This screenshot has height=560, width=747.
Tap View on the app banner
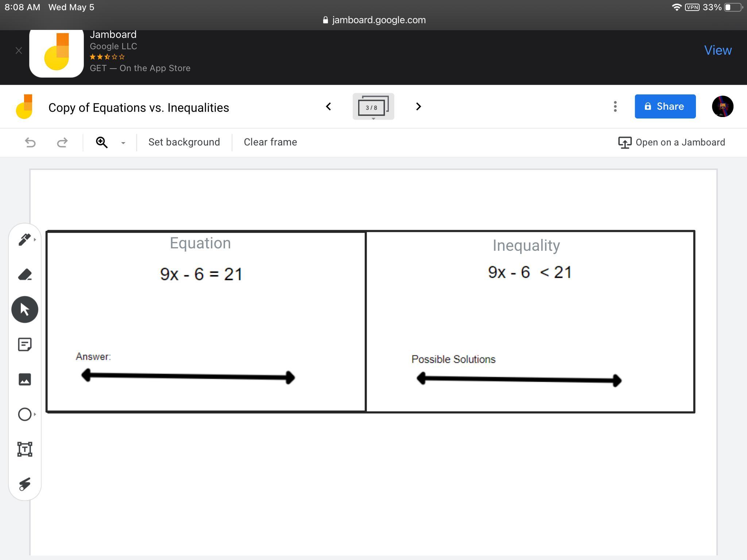[717, 50]
